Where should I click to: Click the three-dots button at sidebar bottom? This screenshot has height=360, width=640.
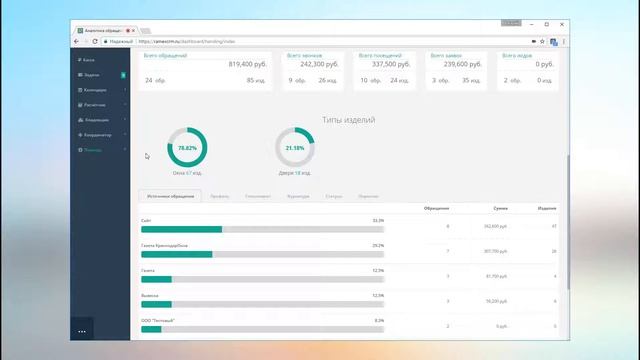(82, 331)
